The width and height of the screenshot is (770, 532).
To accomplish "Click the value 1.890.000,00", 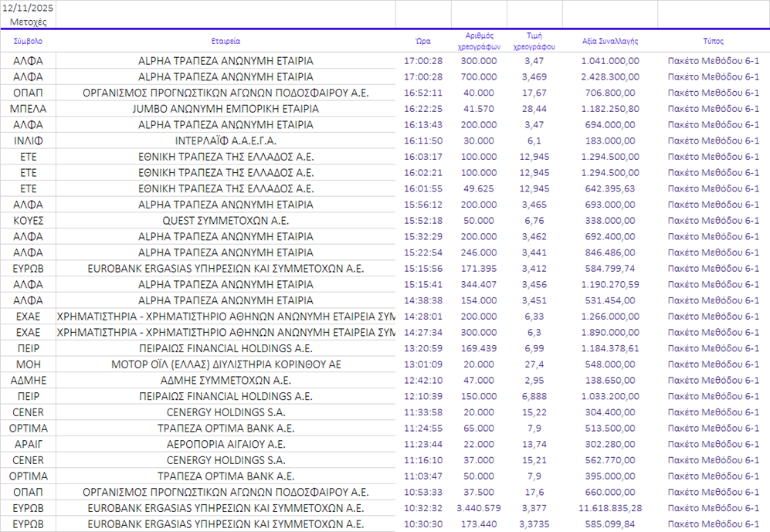I will [610, 332].
